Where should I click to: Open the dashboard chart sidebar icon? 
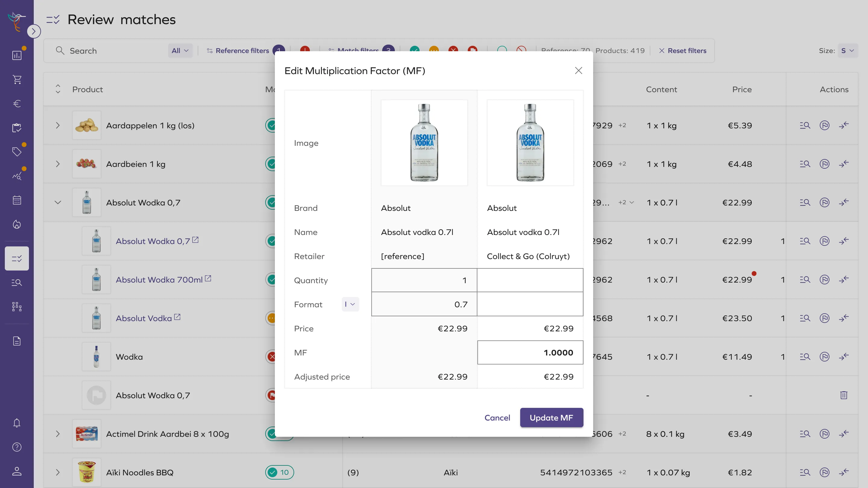(17, 55)
